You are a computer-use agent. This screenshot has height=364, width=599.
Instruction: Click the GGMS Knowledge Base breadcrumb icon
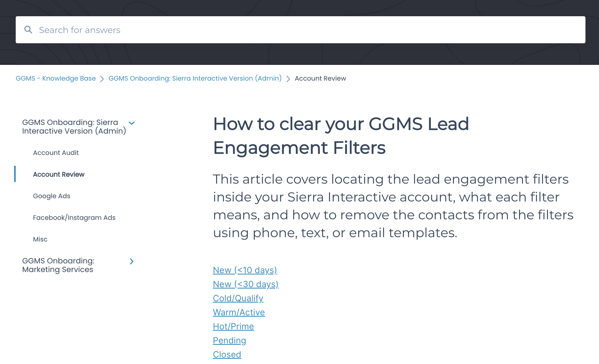click(x=56, y=78)
